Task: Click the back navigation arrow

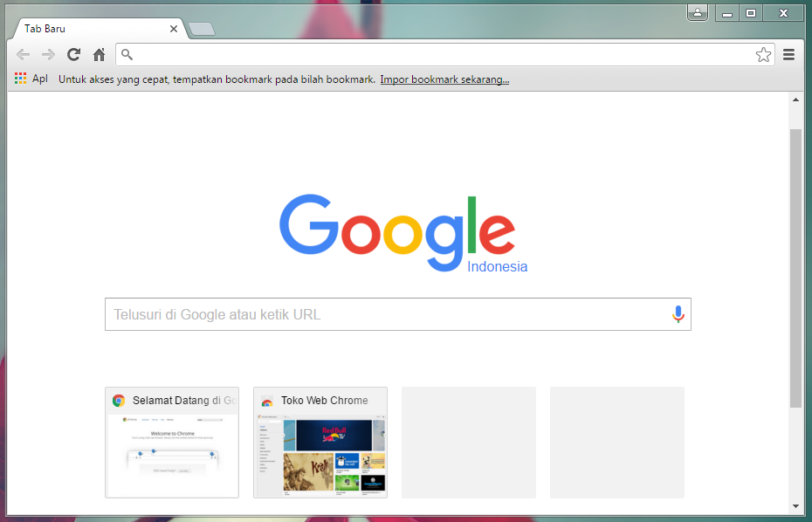Action: click(23, 54)
